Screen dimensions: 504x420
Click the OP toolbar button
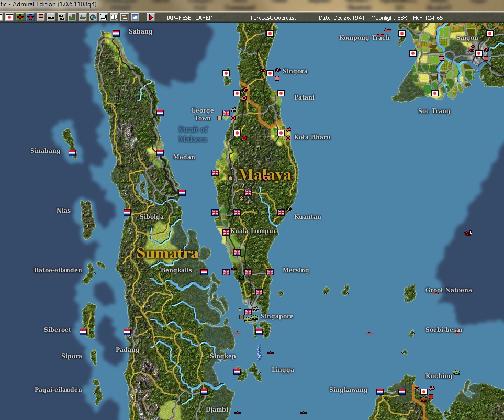(x=114, y=17)
